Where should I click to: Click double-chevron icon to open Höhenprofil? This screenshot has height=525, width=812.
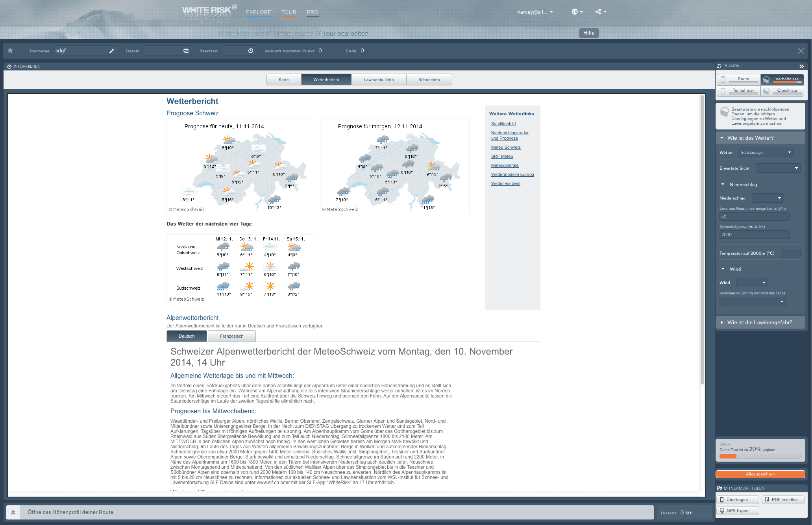(13, 512)
